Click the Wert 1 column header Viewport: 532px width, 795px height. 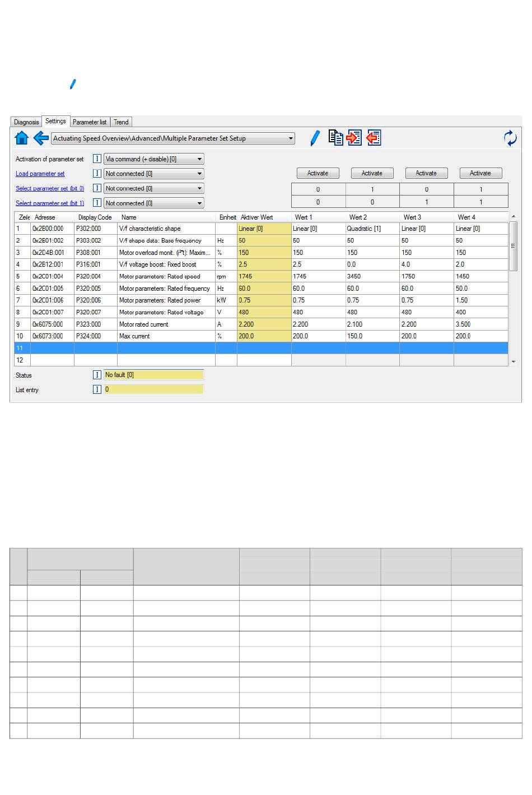[x=319, y=217]
